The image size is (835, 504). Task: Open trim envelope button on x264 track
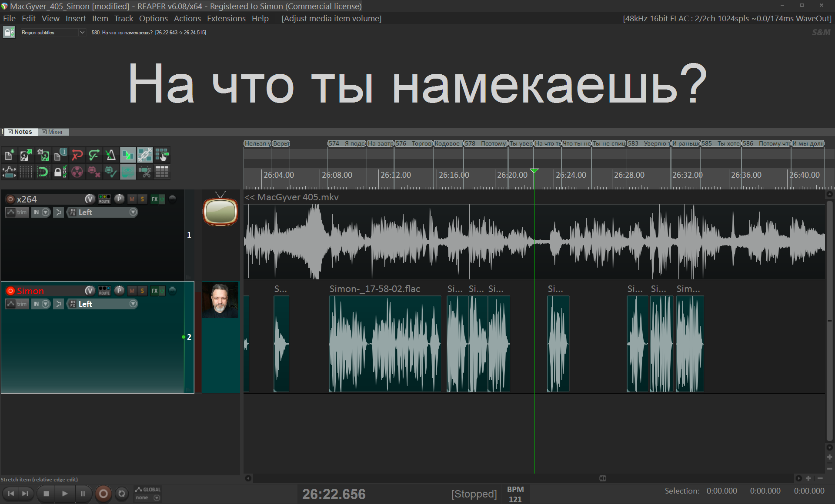pyautogui.click(x=17, y=212)
